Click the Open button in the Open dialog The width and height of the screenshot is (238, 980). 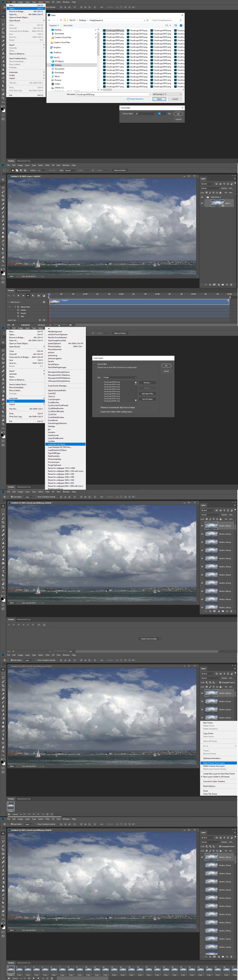(x=159, y=99)
